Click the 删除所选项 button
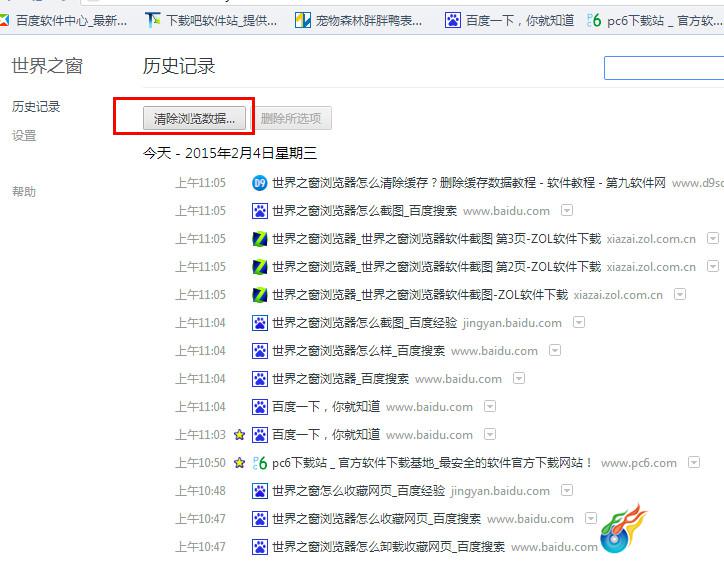The height and width of the screenshot is (561, 724). click(x=291, y=119)
